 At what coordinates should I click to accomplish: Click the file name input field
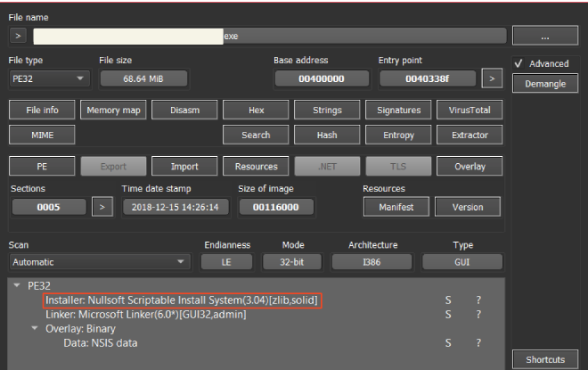click(267, 37)
